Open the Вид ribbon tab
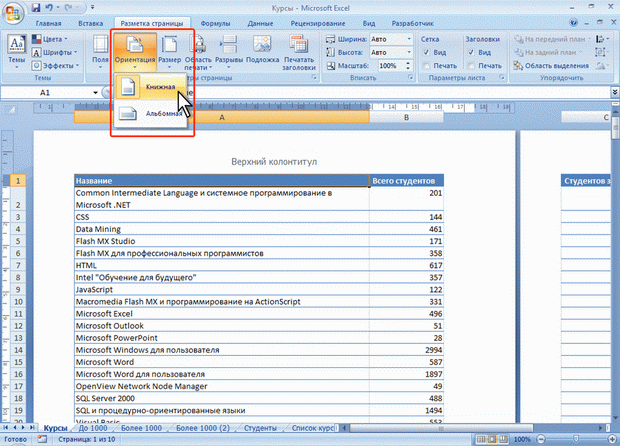This screenshot has width=620, height=446. [x=369, y=23]
